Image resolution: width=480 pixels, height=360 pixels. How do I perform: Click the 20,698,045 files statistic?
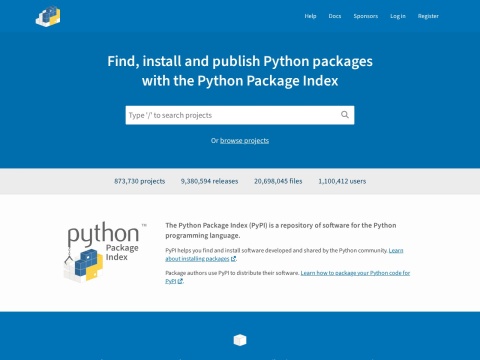(x=278, y=181)
